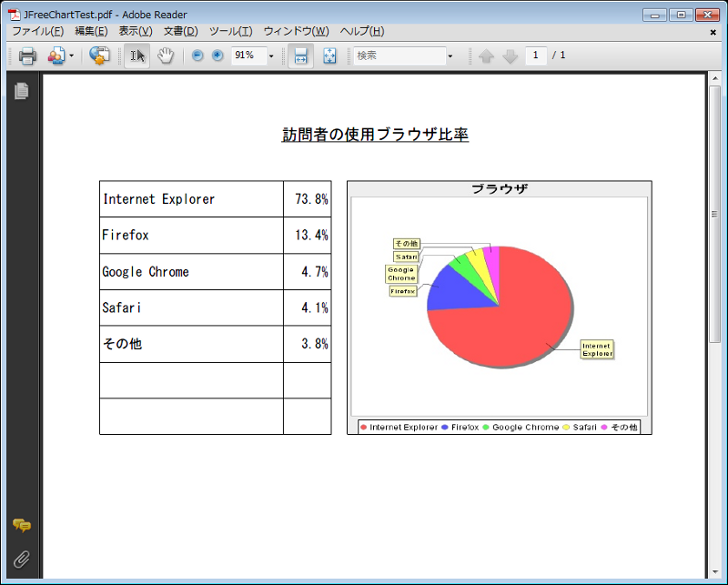The width and height of the screenshot is (728, 585).
Task: Click the vertical scrollbar up arrow
Action: coord(715,78)
